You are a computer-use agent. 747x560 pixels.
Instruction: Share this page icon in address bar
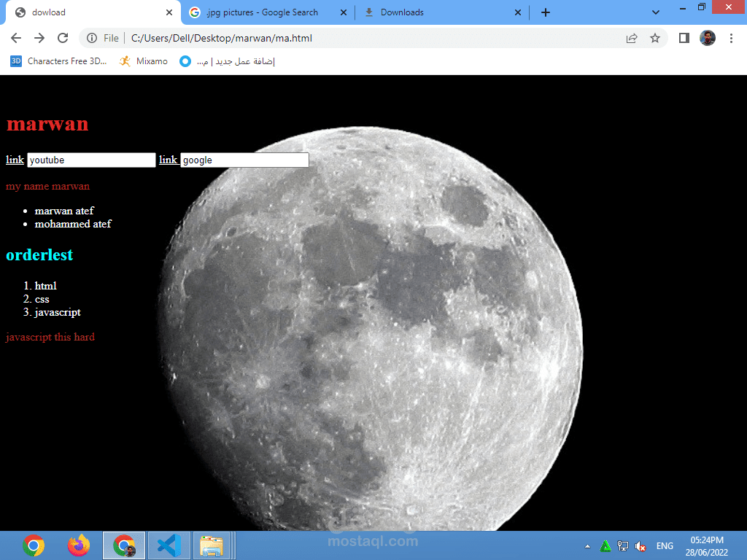632,38
